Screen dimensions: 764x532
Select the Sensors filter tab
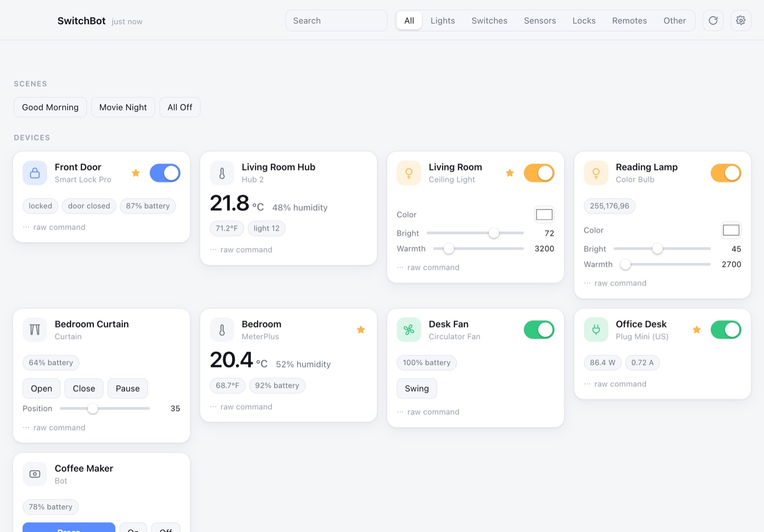click(x=540, y=21)
